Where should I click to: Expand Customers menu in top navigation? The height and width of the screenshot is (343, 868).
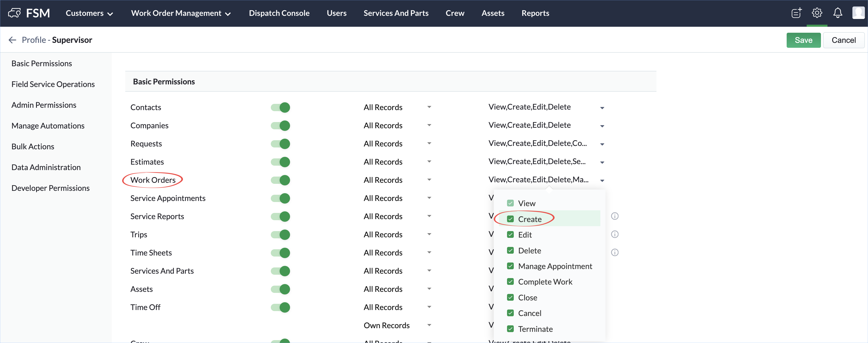89,13
